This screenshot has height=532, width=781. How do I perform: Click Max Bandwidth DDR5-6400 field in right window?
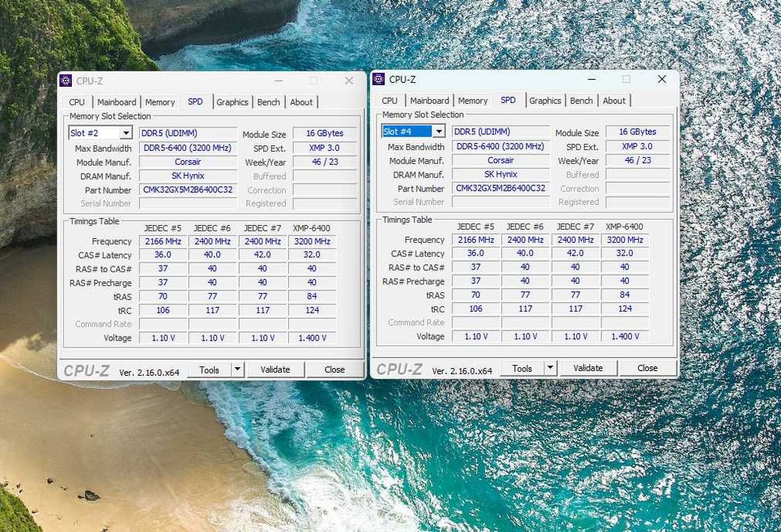pos(501,146)
